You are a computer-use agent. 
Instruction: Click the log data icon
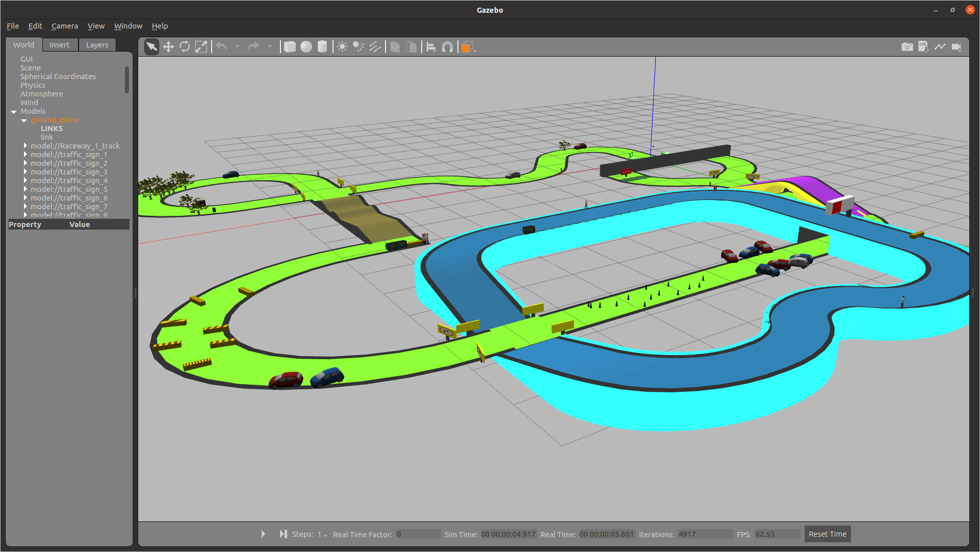pyautogui.click(x=923, y=47)
